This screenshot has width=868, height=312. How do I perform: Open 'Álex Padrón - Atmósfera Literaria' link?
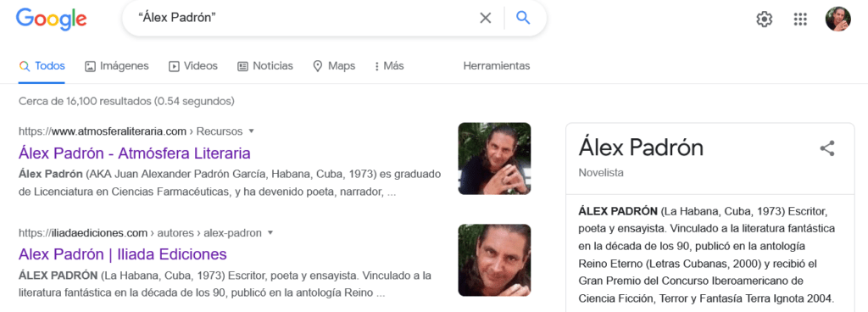point(135,153)
